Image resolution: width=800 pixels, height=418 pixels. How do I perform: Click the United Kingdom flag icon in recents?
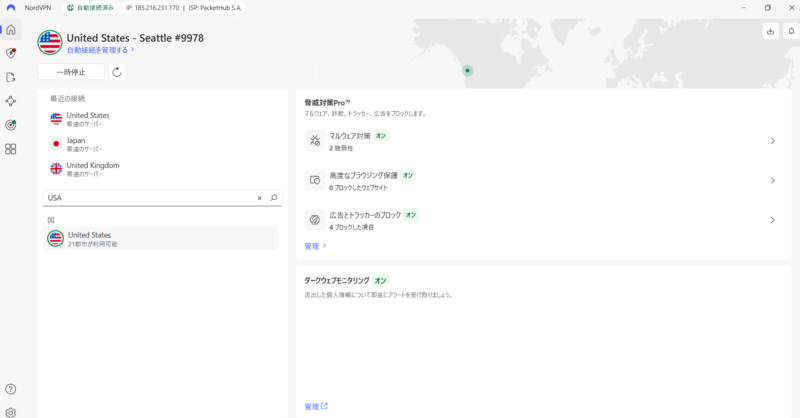(56, 168)
